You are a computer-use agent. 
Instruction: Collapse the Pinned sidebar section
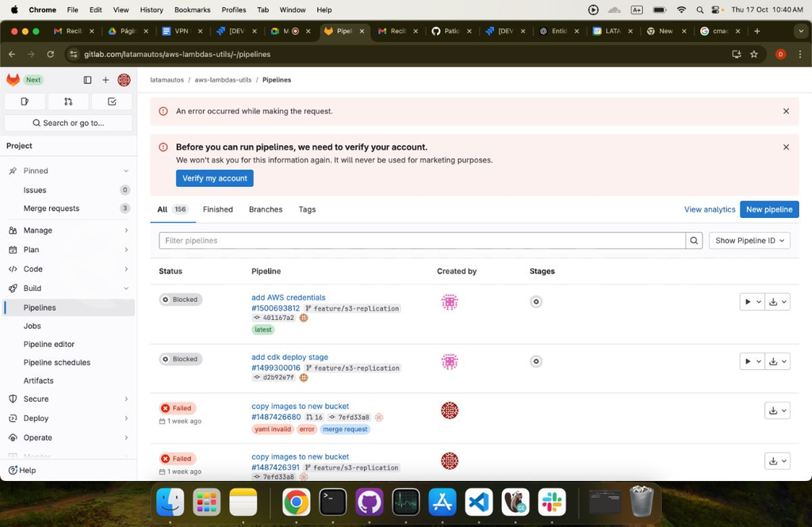[68, 171]
